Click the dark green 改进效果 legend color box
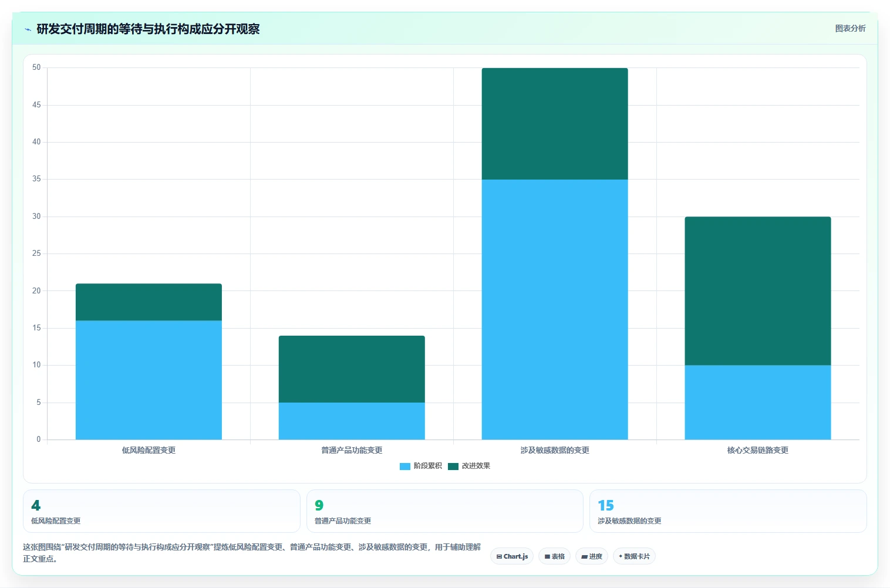The height and width of the screenshot is (588, 890). tap(453, 467)
